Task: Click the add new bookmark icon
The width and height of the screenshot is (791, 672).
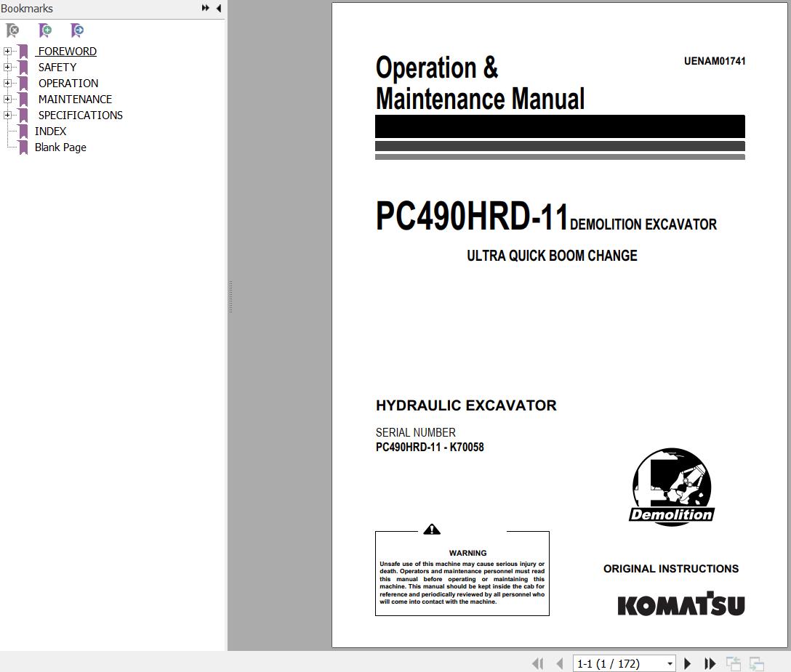Action: tap(45, 31)
